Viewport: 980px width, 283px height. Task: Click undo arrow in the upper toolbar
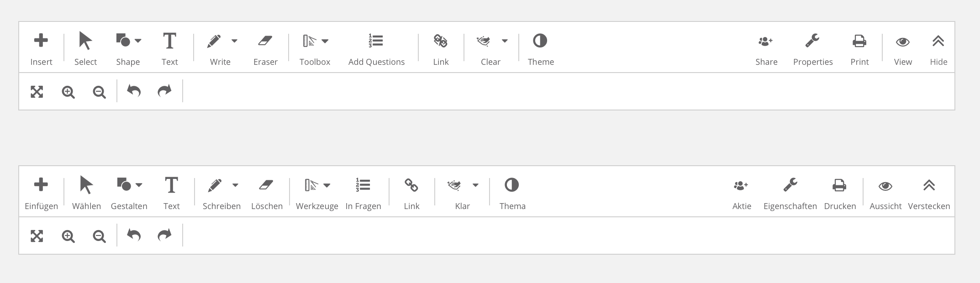(134, 91)
